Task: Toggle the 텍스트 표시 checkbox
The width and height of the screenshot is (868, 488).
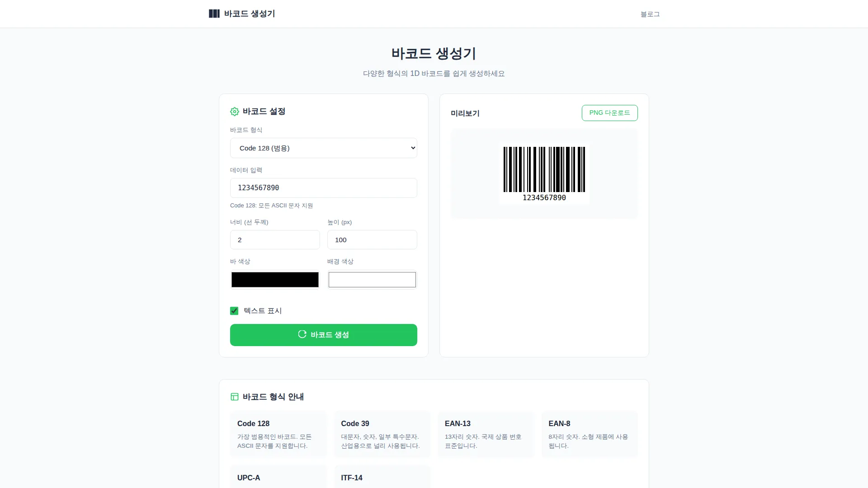Action: point(234,310)
